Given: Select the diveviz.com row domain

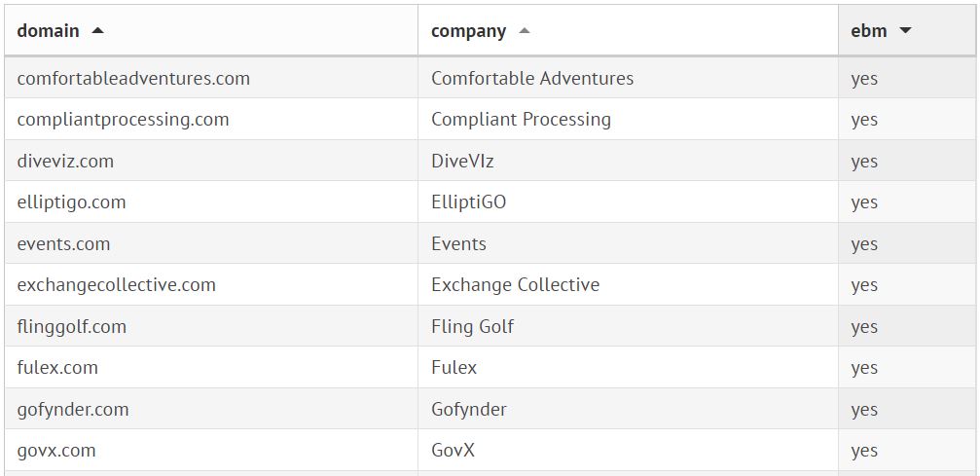Looking at the screenshot, I should (65, 162).
